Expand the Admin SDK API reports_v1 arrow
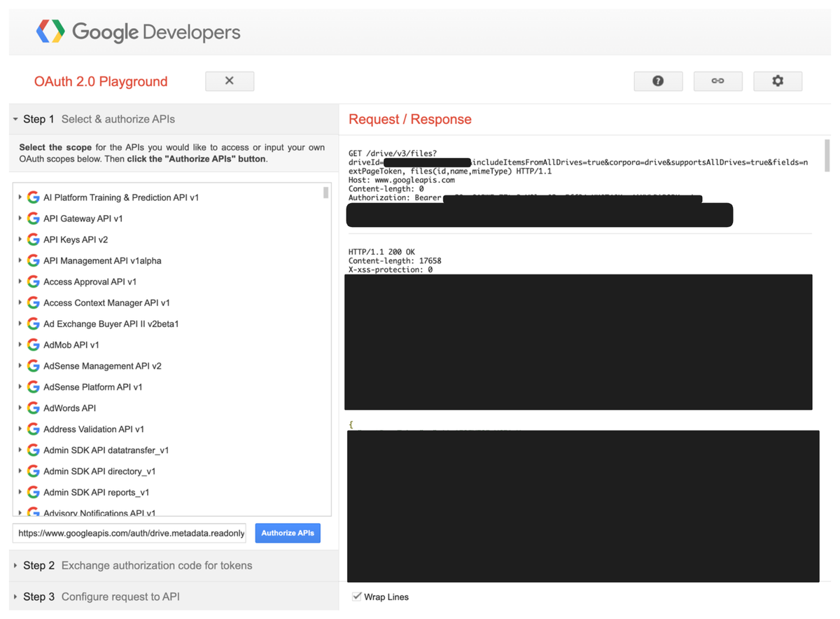The image size is (840, 619). [x=20, y=492]
